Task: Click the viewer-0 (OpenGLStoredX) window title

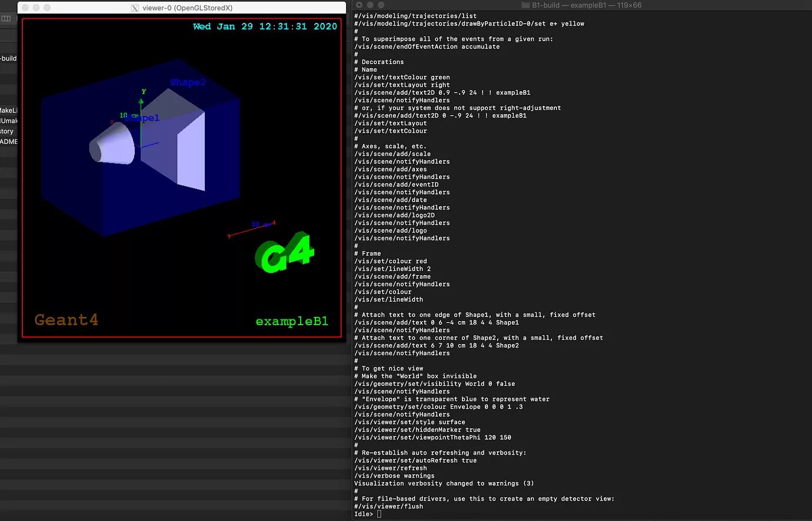Action: [187, 8]
